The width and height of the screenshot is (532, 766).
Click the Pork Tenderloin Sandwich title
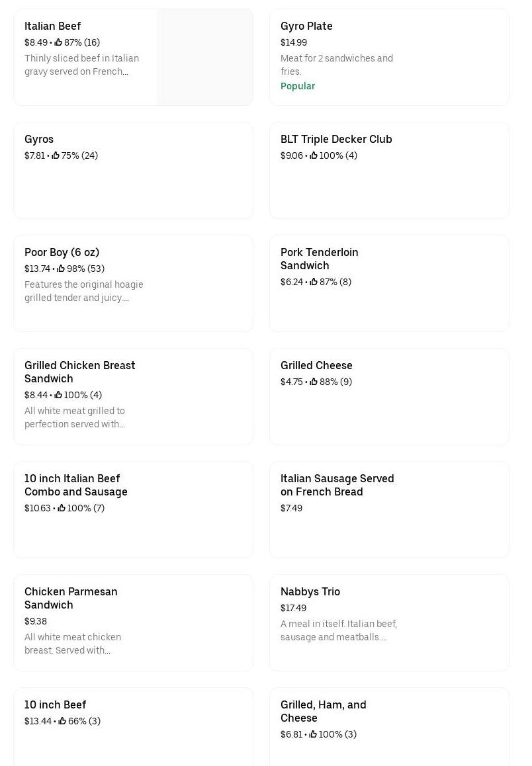(319, 259)
